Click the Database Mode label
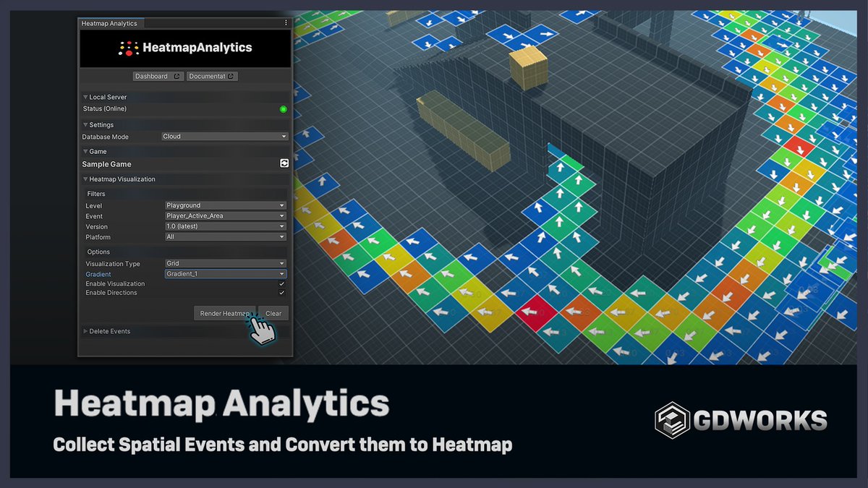Image resolution: width=868 pixels, height=488 pixels. click(106, 137)
